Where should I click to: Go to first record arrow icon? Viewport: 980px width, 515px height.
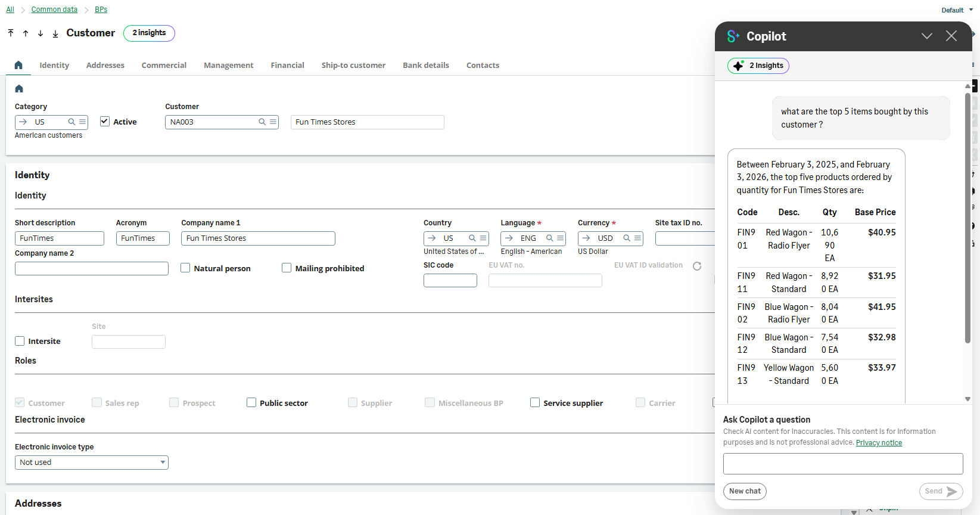11,33
